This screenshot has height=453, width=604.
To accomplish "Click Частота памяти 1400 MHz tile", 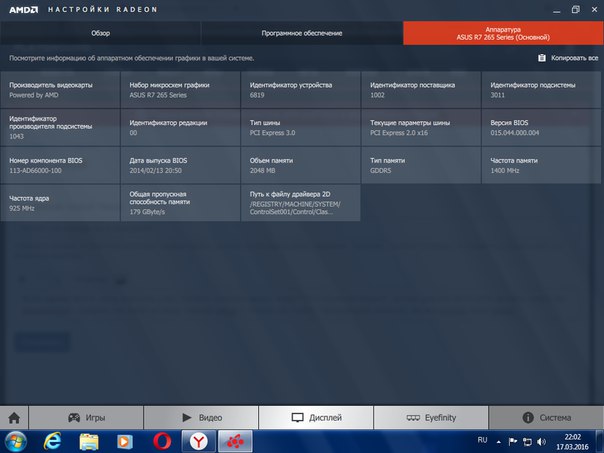I will point(541,165).
